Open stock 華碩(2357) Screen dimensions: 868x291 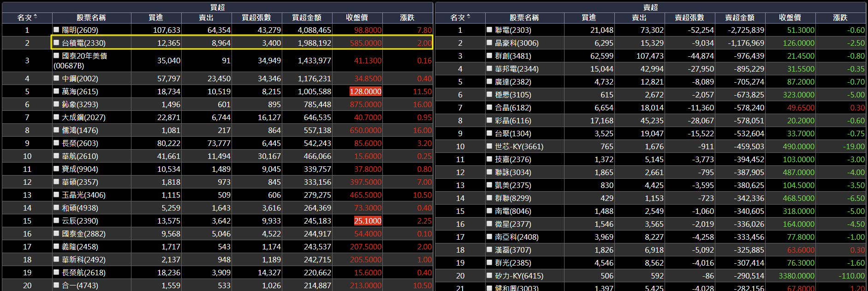pyautogui.click(x=80, y=182)
